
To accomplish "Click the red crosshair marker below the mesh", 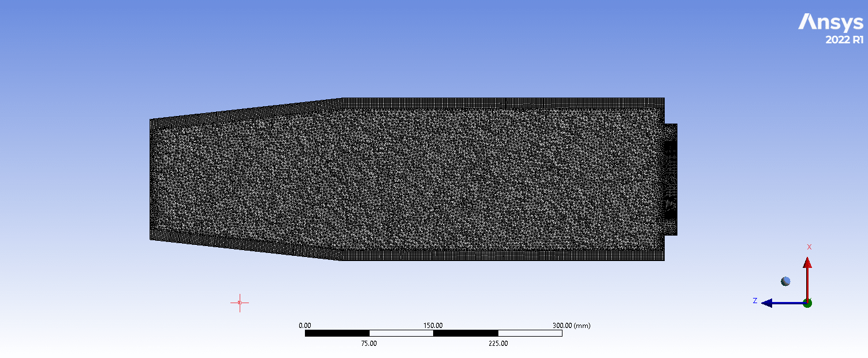I will point(240,302).
